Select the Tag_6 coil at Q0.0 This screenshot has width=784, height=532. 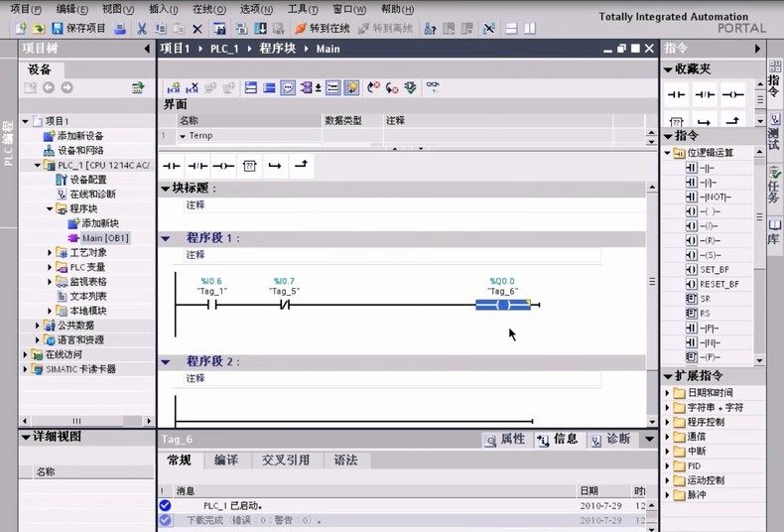[503, 305]
